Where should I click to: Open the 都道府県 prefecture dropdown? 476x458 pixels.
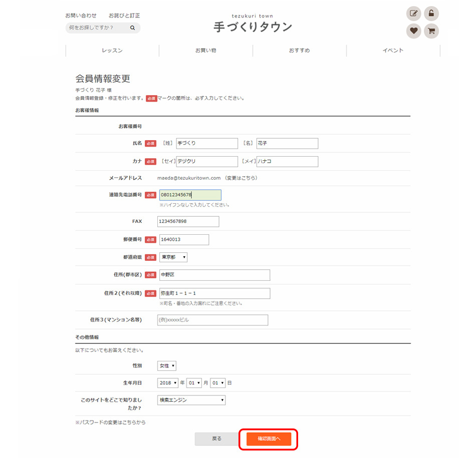click(173, 257)
